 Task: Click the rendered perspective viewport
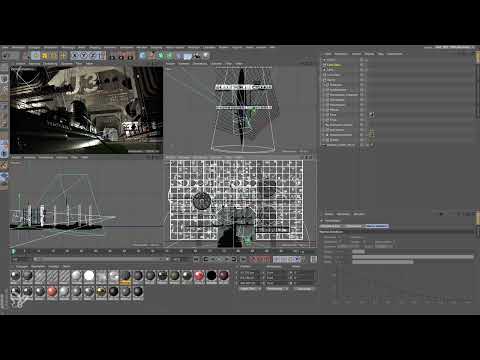point(87,110)
